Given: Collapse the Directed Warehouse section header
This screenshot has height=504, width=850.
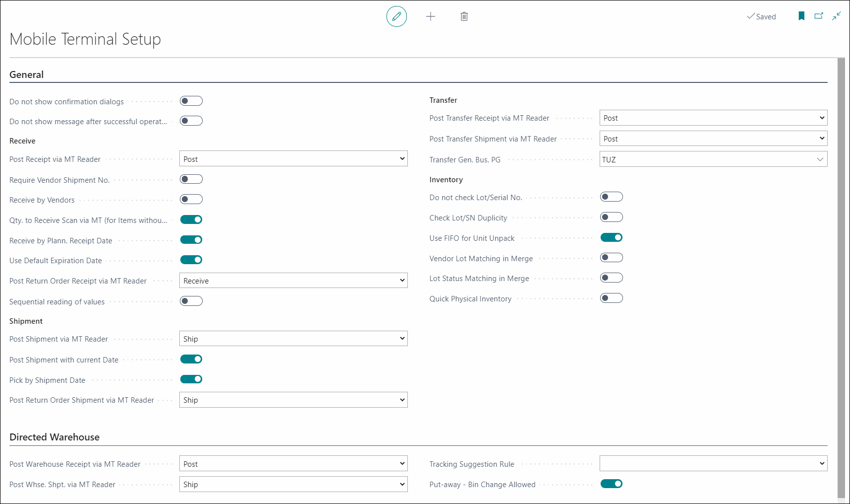Looking at the screenshot, I should tap(55, 437).
